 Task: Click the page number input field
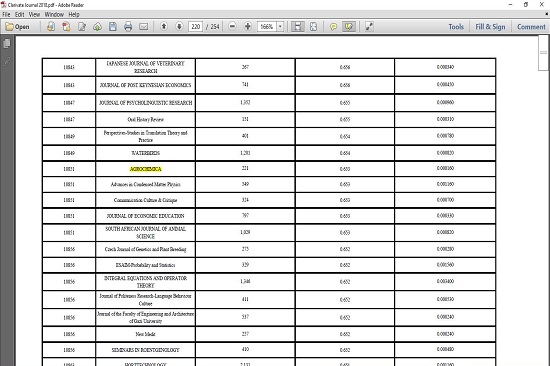(195, 27)
